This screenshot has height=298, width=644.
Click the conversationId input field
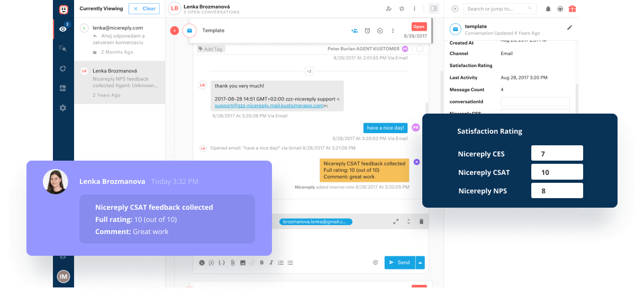pyautogui.click(x=535, y=101)
